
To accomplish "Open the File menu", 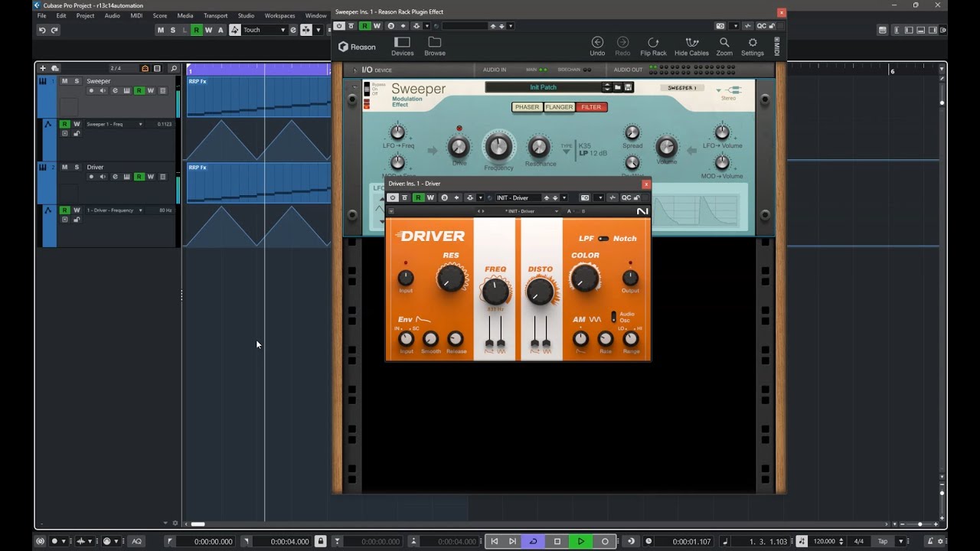I will [41, 15].
